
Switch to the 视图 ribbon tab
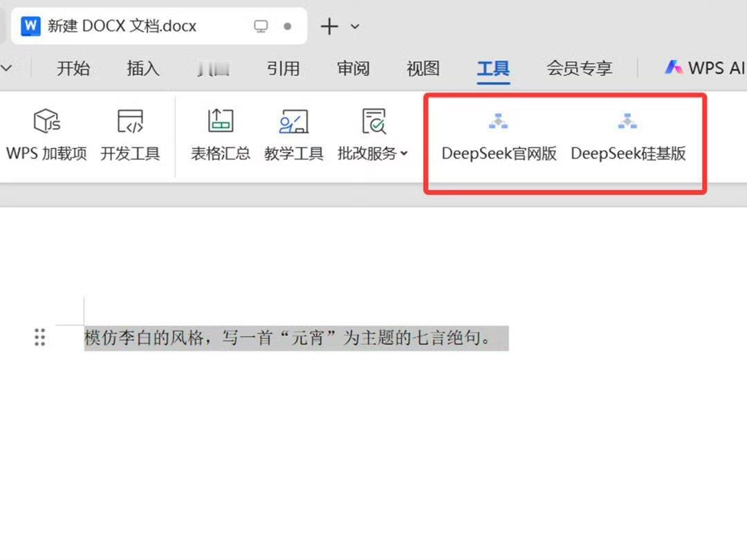(x=423, y=68)
